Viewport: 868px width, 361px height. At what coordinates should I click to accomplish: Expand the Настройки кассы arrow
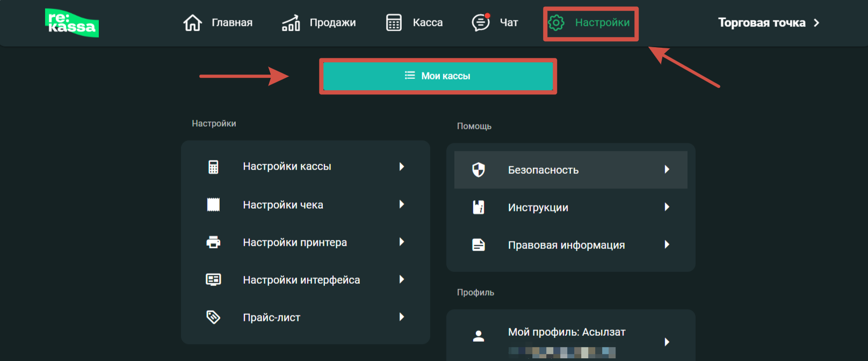401,167
